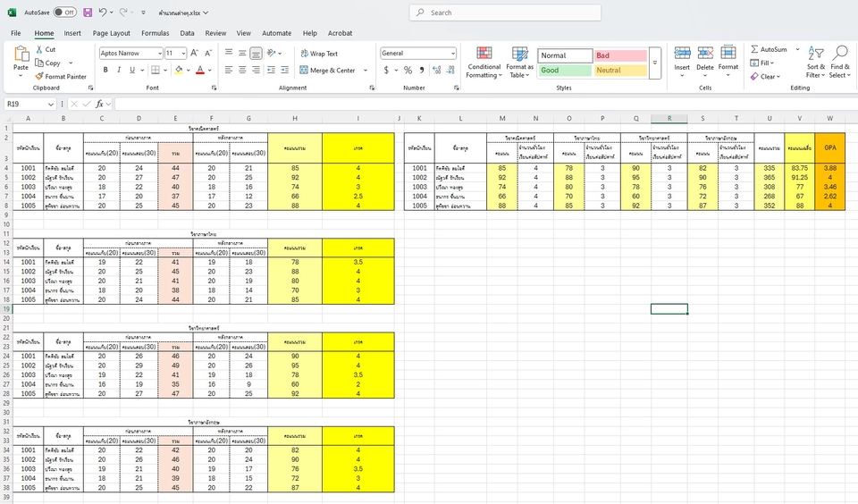
Task: Decrease font size icon
Action: [208, 53]
